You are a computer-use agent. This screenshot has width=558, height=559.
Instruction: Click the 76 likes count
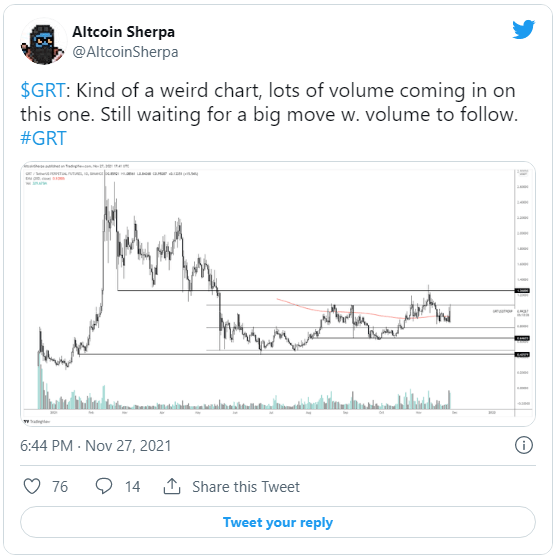(x=60, y=487)
